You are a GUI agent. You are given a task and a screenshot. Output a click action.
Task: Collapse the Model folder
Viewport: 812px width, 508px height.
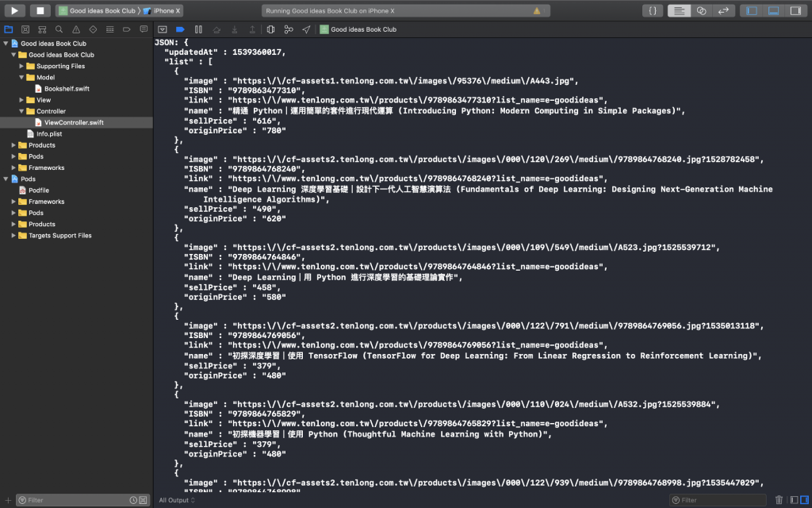(21, 77)
